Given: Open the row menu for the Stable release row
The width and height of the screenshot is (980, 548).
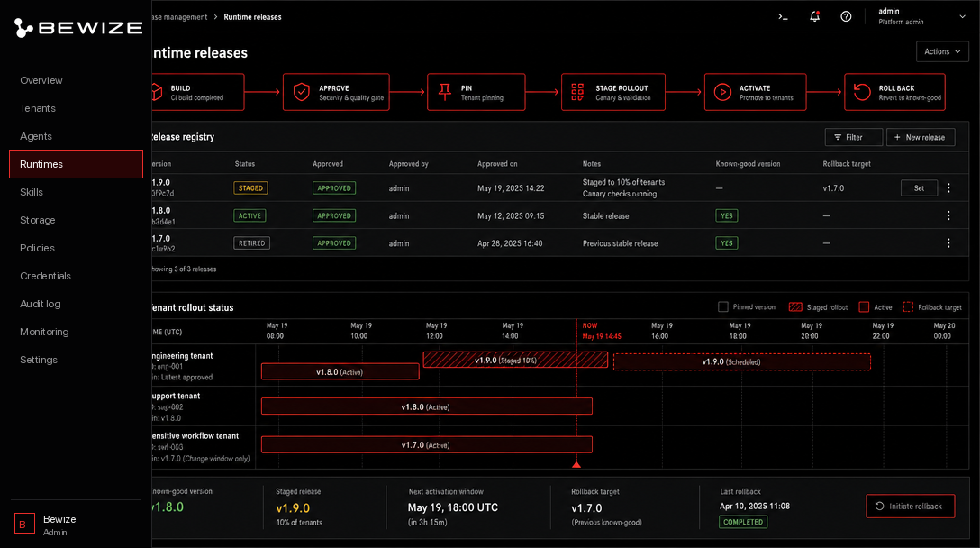Looking at the screenshot, I should pos(948,215).
